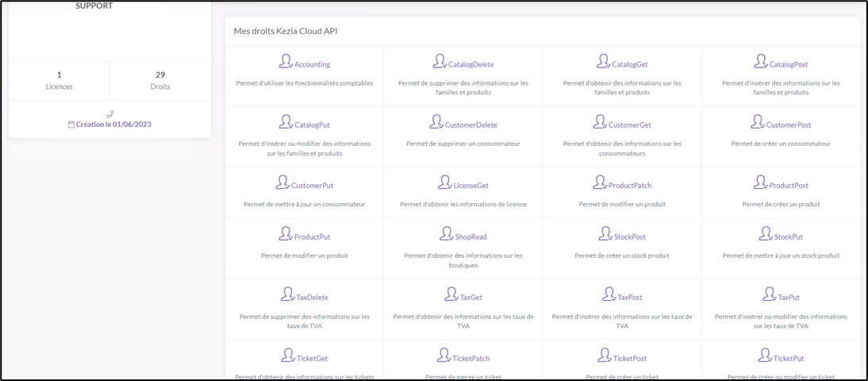
Task: Click the phone icon in profile card
Action: 109,114
